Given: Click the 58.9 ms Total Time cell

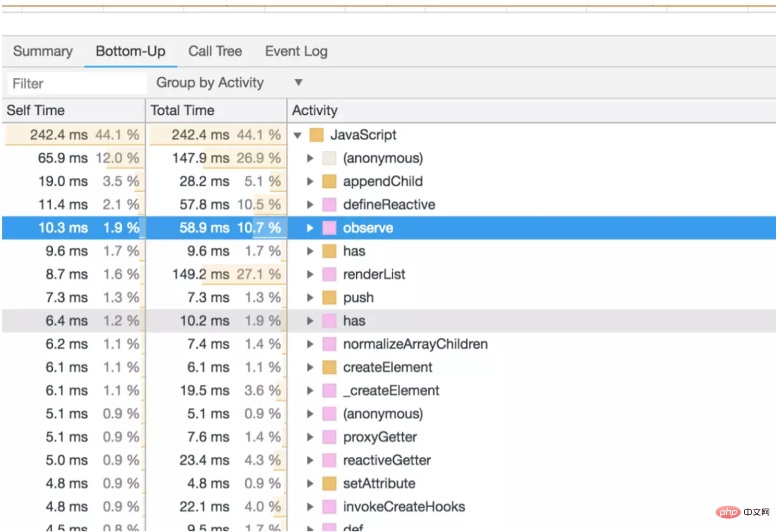Looking at the screenshot, I should pos(216,228).
